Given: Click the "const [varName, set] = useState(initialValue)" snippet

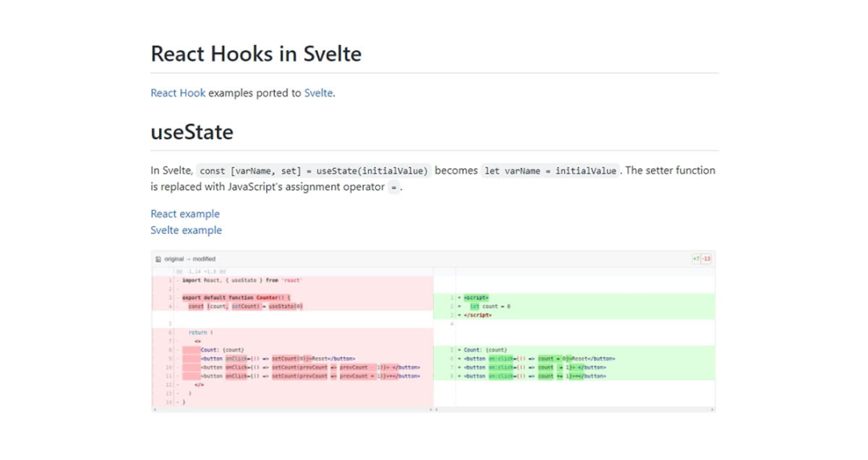Looking at the screenshot, I should click(x=313, y=170).
